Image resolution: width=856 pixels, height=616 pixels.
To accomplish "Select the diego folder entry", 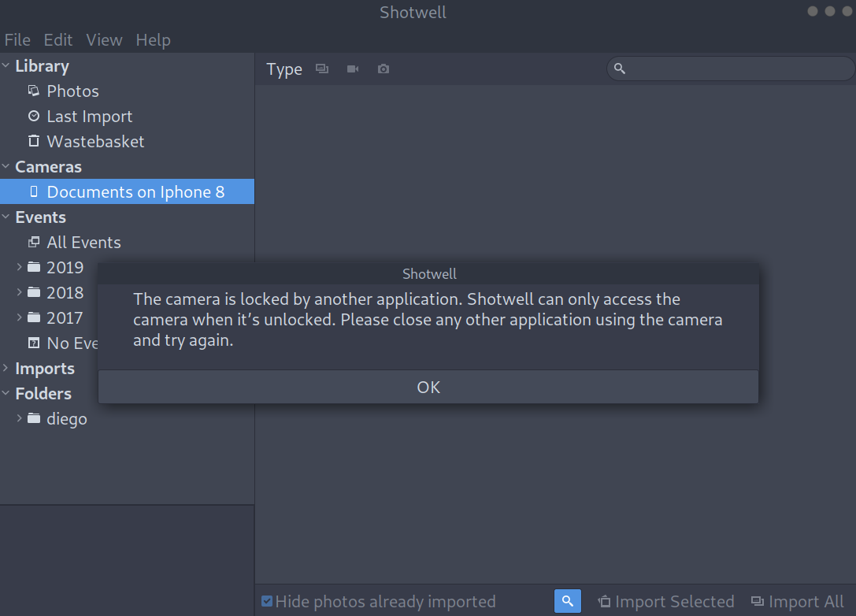I will 67,419.
